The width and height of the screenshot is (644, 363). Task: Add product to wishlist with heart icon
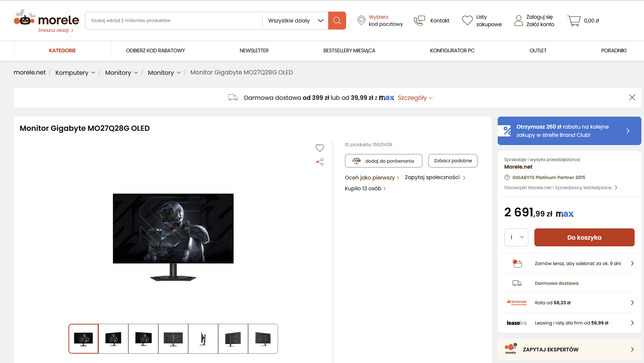320,148
